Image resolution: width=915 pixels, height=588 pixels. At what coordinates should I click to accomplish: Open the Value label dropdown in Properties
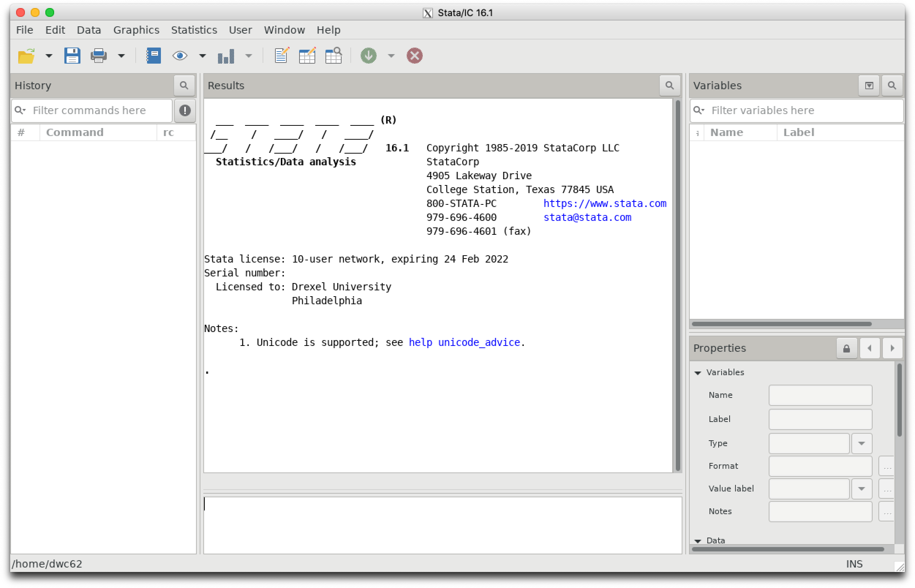[x=861, y=489]
